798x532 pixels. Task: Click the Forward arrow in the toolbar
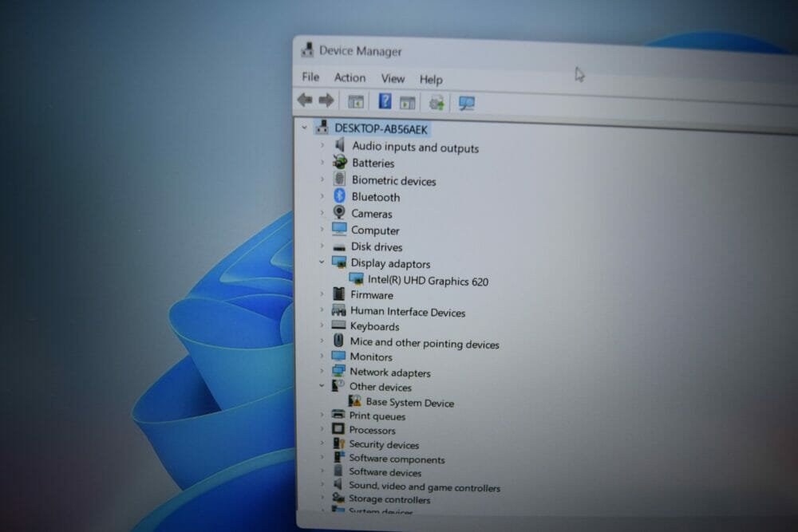tap(326, 100)
